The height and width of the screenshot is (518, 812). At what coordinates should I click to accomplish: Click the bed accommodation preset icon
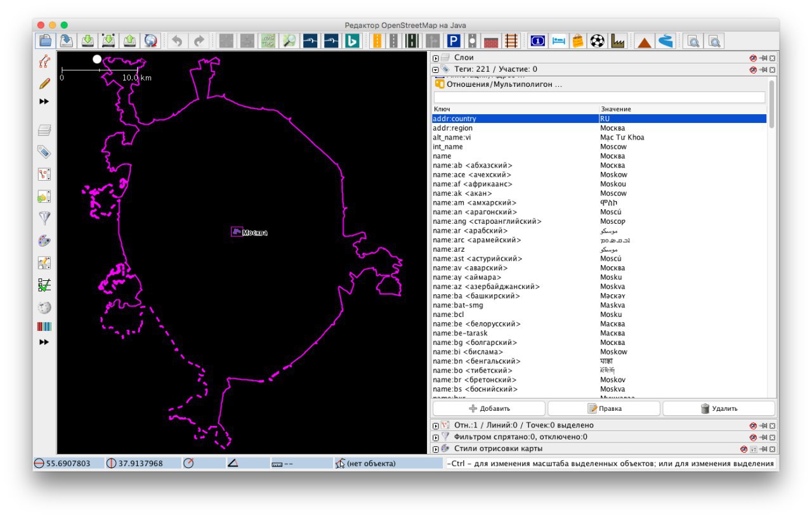tap(558, 41)
